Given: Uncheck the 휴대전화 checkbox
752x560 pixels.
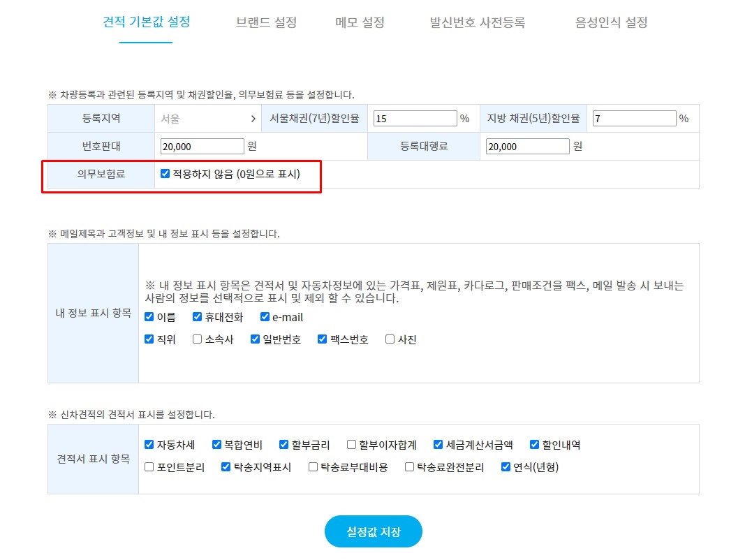Looking at the screenshot, I should 197,317.
